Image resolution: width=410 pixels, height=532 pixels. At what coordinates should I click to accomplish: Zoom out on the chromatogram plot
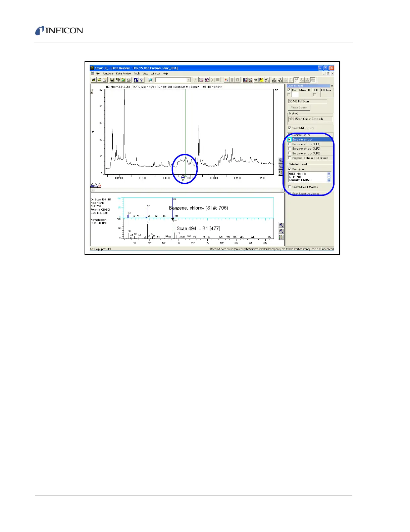tap(281, 166)
